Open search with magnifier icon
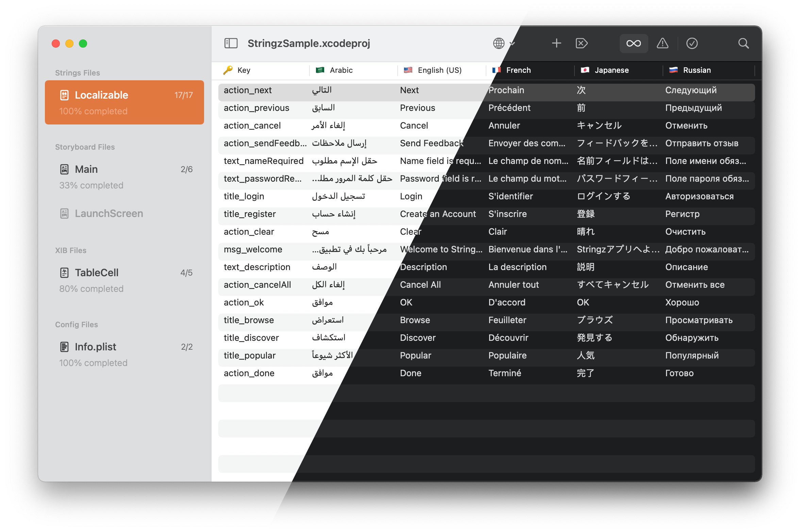The image size is (800, 532). tap(744, 43)
